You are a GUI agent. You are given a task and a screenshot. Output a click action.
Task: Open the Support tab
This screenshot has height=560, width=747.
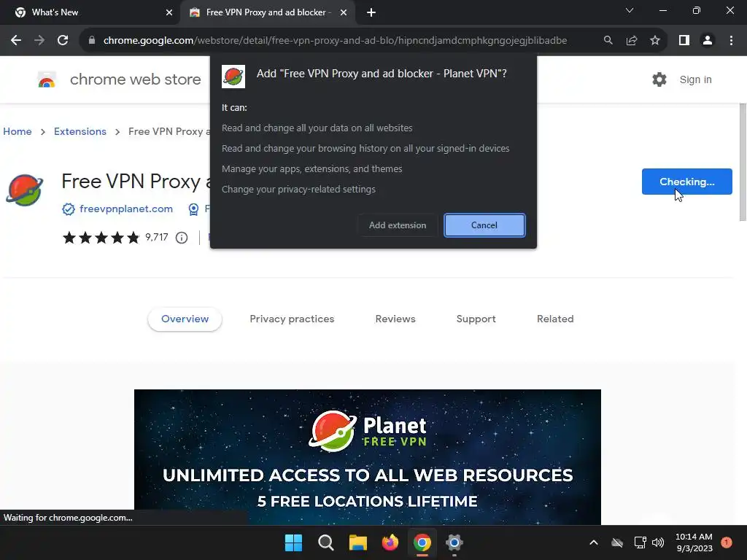476,319
